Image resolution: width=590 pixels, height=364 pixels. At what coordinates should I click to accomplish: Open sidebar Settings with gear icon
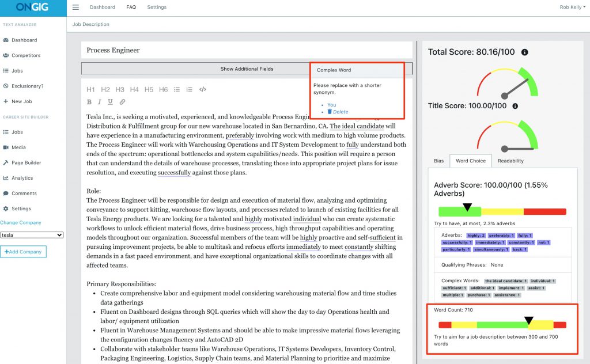[17, 208]
